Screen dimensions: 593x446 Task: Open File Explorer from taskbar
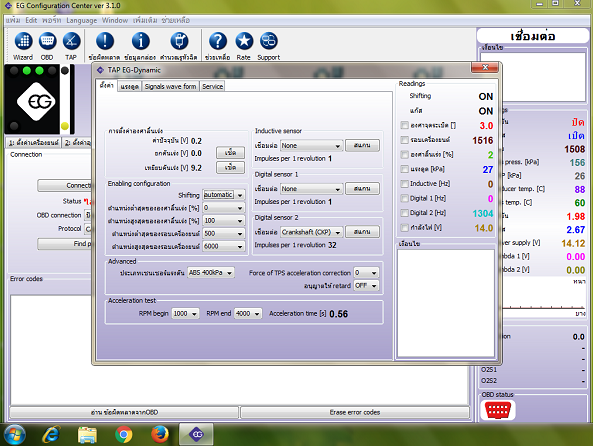click(87, 435)
